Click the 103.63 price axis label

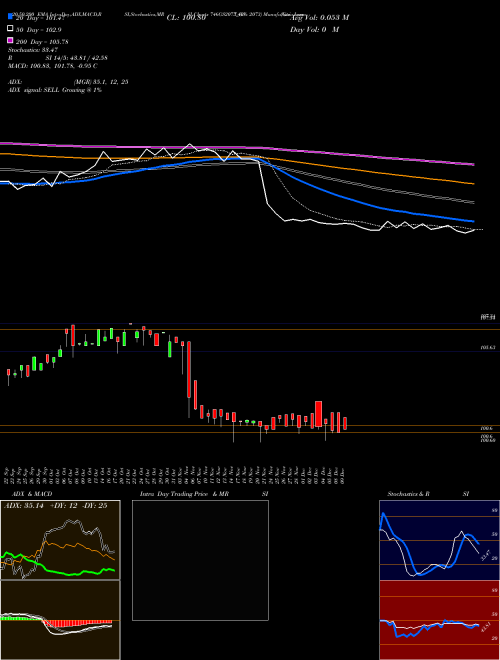point(487,348)
